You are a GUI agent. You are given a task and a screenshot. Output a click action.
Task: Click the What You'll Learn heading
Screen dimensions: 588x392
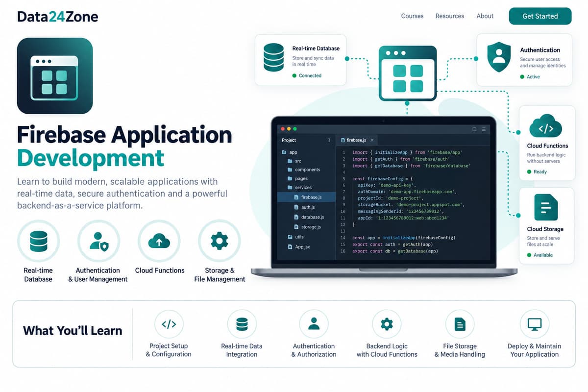click(x=73, y=331)
